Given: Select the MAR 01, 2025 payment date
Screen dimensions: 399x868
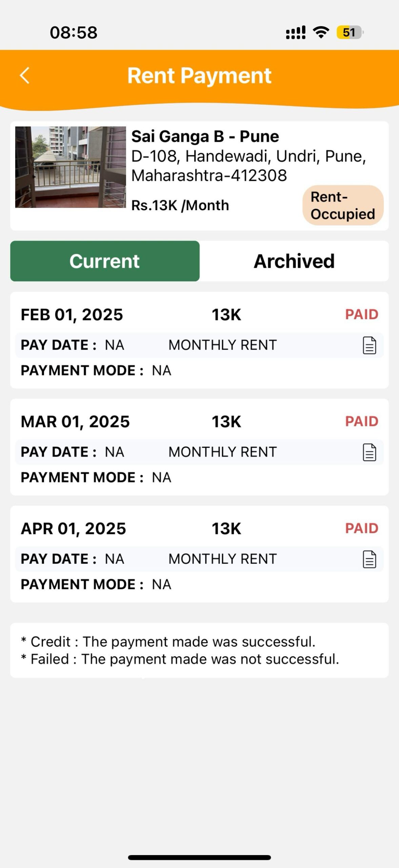Looking at the screenshot, I should click(x=75, y=422).
